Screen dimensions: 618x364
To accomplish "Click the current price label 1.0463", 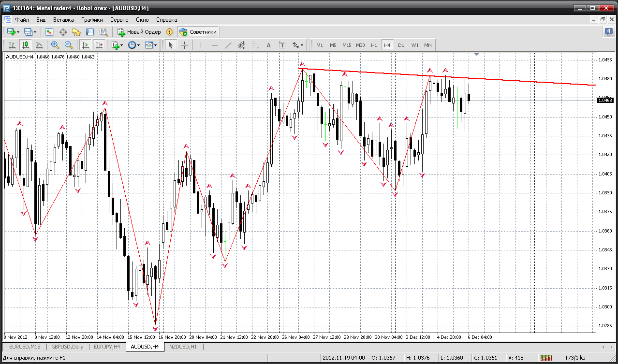I will point(605,100).
